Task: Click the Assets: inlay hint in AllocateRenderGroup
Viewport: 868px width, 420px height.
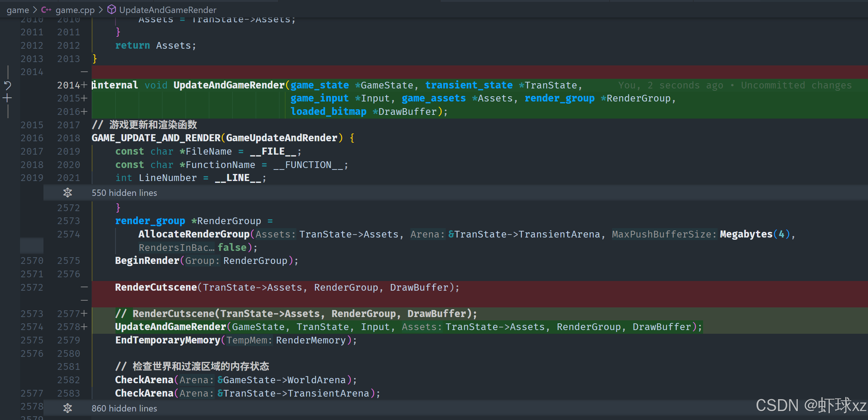Action: click(x=275, y=234)
